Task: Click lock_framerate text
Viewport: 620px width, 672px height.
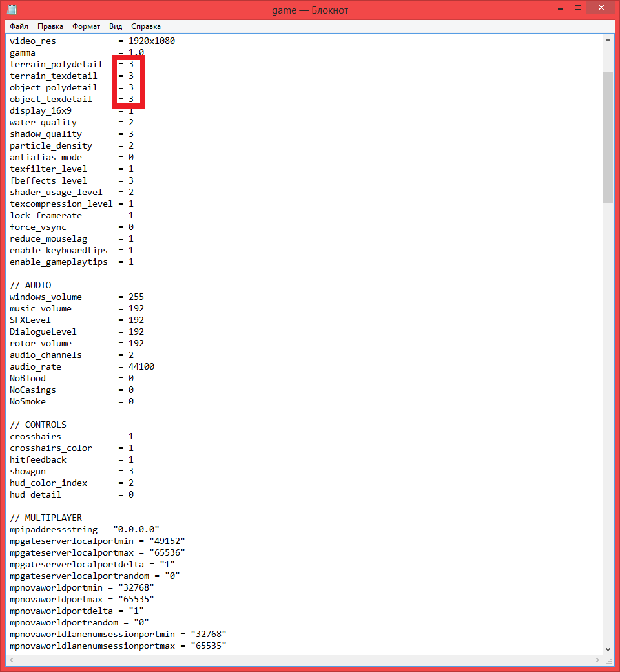Action: pyautogui.click(x=46, y=216)
